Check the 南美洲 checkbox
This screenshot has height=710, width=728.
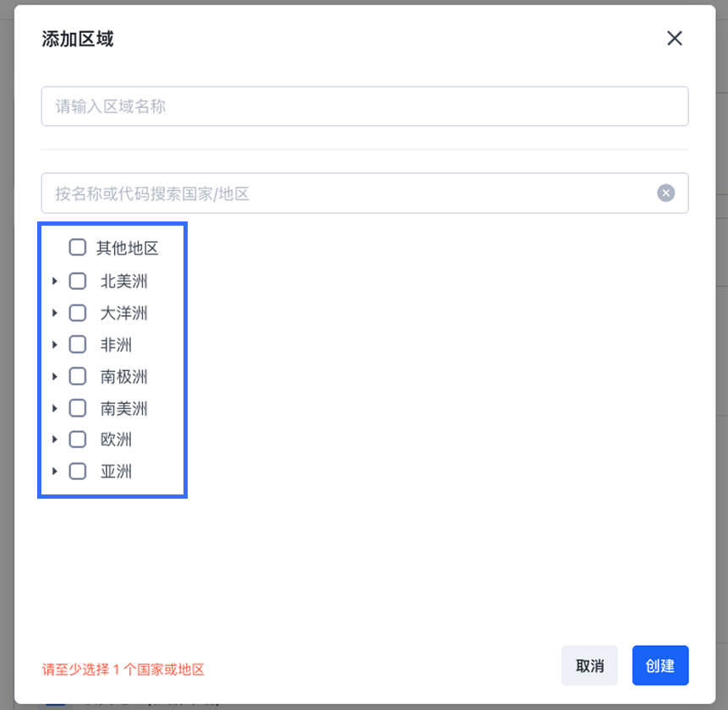pos(78,408)
